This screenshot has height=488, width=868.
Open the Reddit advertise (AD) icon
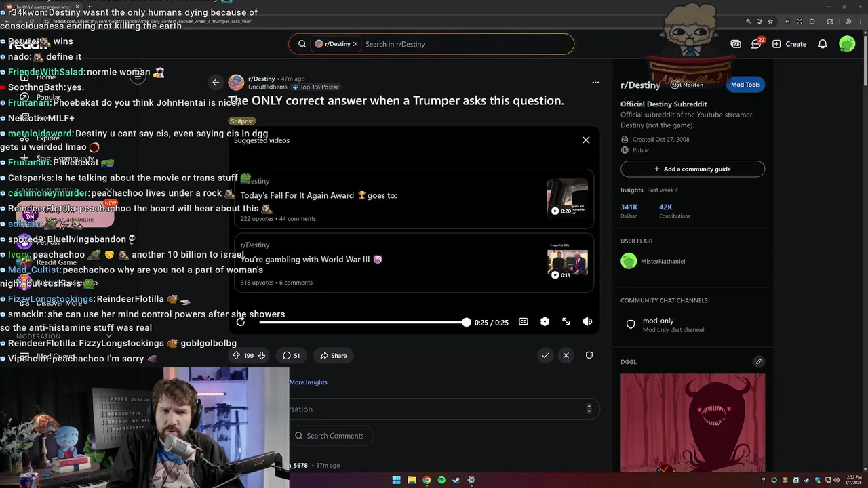[x=736, y=44]
